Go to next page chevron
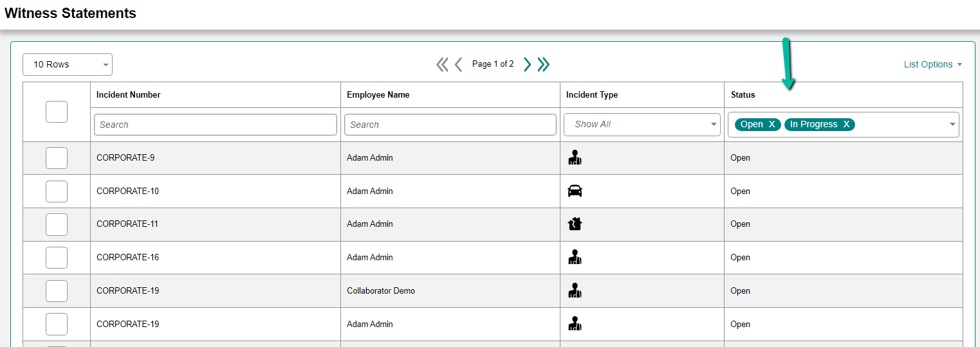 click(x=527, y=64)
